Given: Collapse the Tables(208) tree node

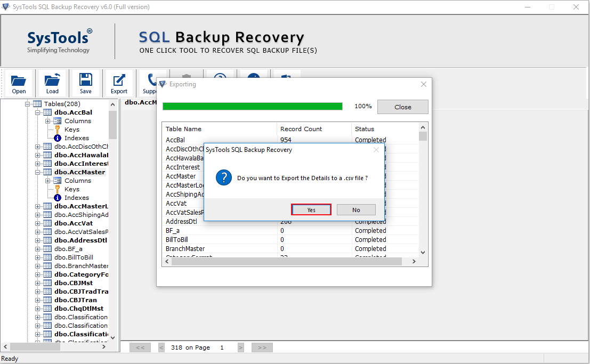Looking at the screenshot, I should tap(28, 104).
